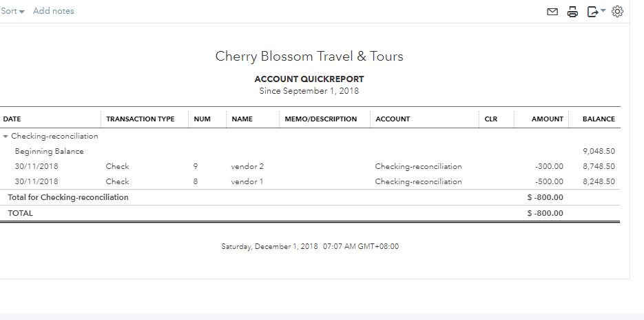
Task: Click the -500.00 amount entry
Action: point(549,181)
